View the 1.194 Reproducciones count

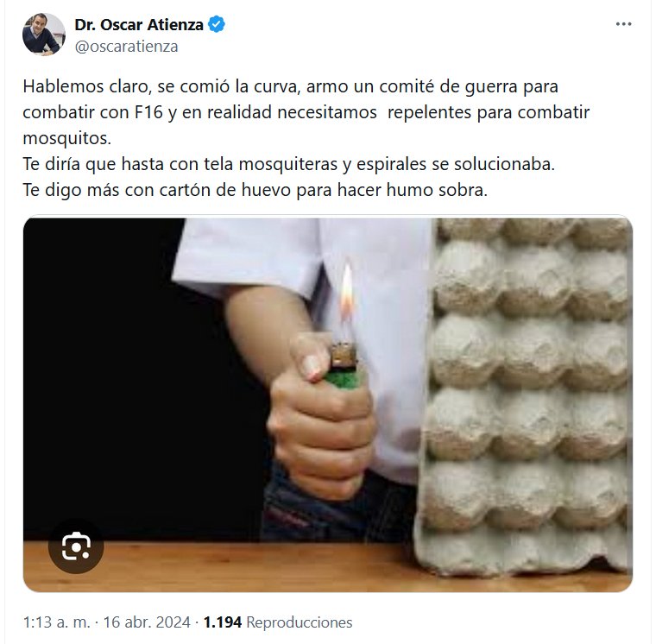[x=278, y=622]
